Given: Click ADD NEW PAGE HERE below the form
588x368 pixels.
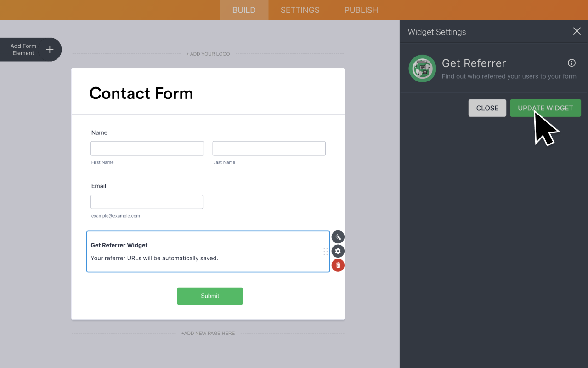Looking at the screenshot, I should [208, 333].
